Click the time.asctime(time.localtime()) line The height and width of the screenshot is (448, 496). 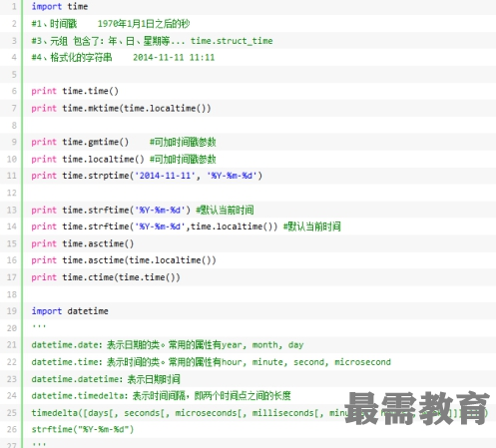point(124,260)
